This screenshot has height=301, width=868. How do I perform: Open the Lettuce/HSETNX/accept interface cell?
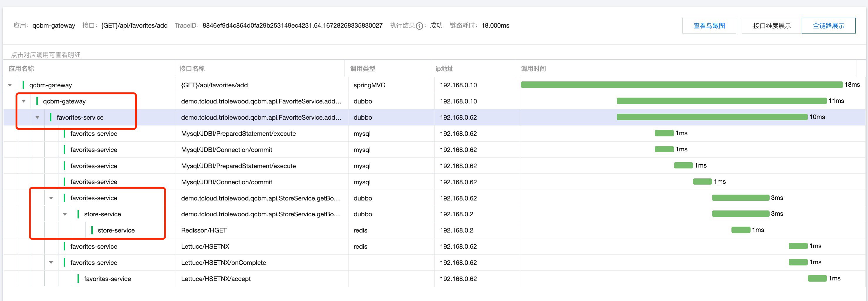[x=216, y=279]
